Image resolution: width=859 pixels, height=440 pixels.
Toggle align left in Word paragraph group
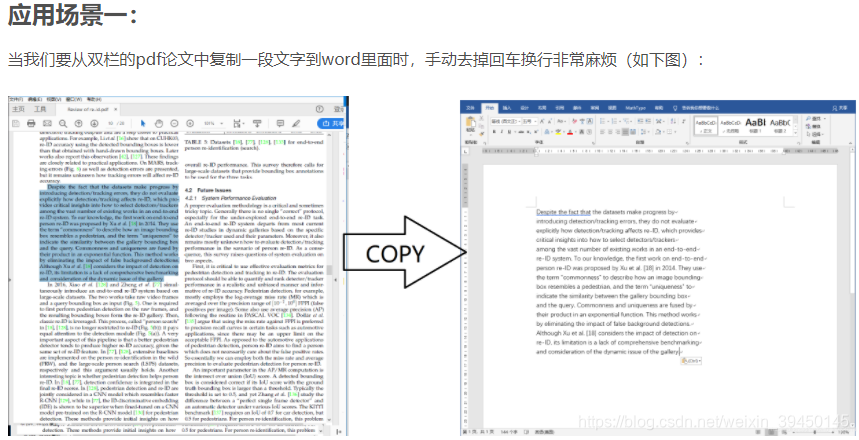click(x=602, y=132)
